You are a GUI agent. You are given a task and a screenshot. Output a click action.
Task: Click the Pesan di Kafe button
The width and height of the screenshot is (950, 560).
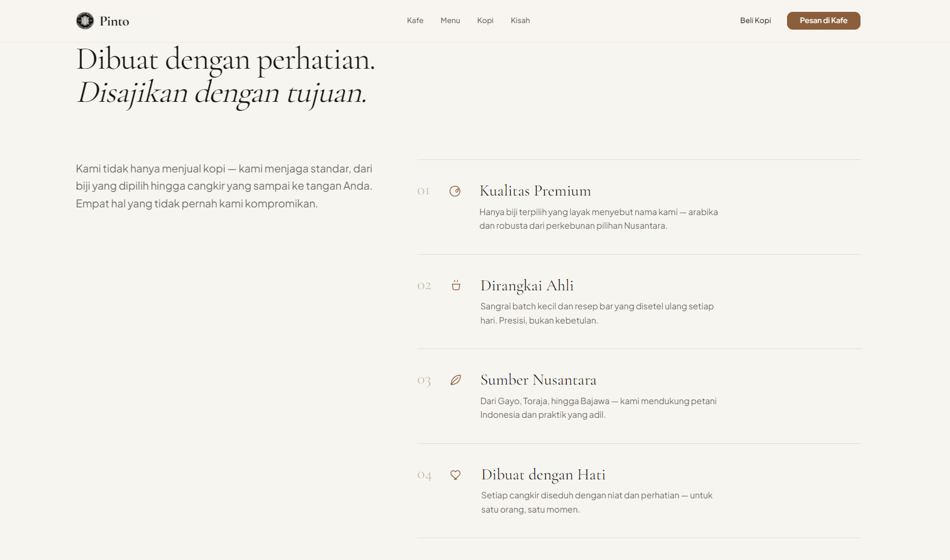click(x=824, y=21)
